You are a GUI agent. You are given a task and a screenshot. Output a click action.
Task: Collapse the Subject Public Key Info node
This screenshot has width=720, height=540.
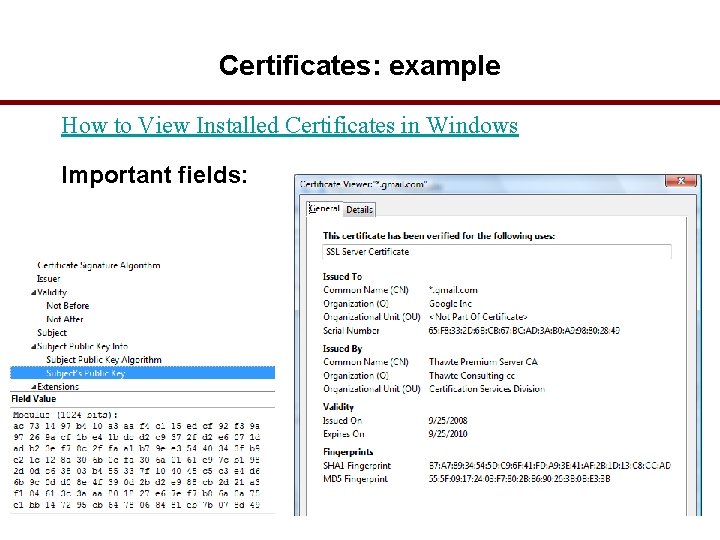33,347
